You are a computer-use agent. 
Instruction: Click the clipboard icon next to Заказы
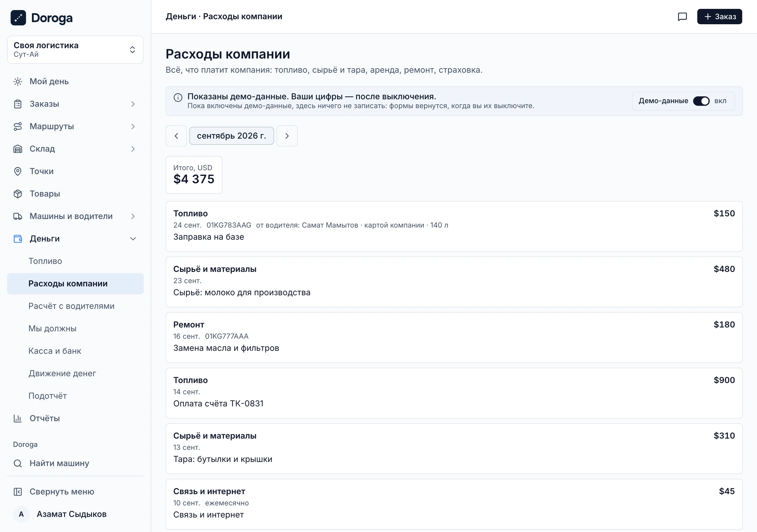click(x=18, y=104)
